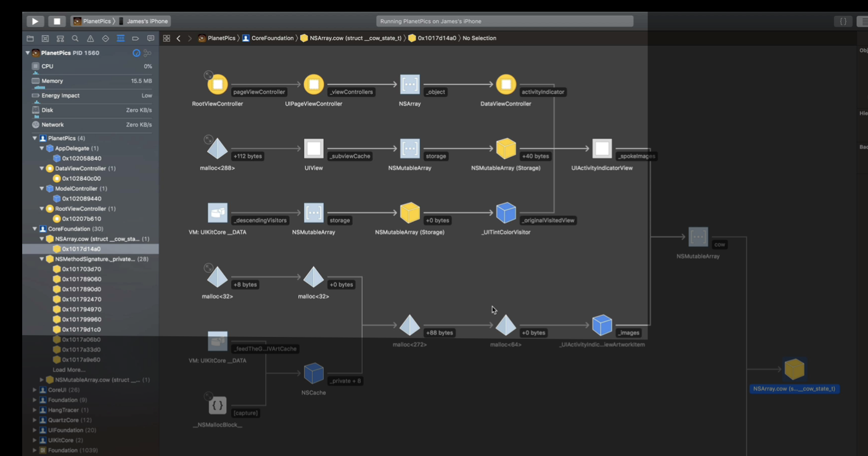
Task: Open the Issue navigator warning icon
Action: [91, 38]
